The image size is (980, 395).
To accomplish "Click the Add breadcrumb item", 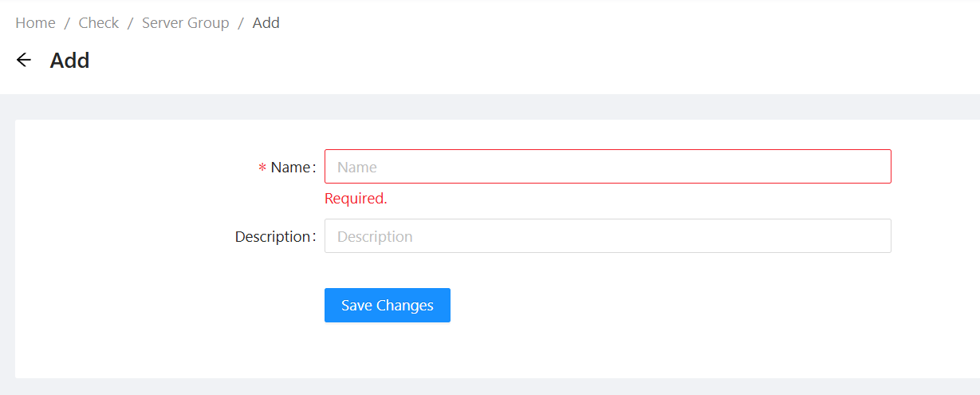I will [x=266, y=23].
